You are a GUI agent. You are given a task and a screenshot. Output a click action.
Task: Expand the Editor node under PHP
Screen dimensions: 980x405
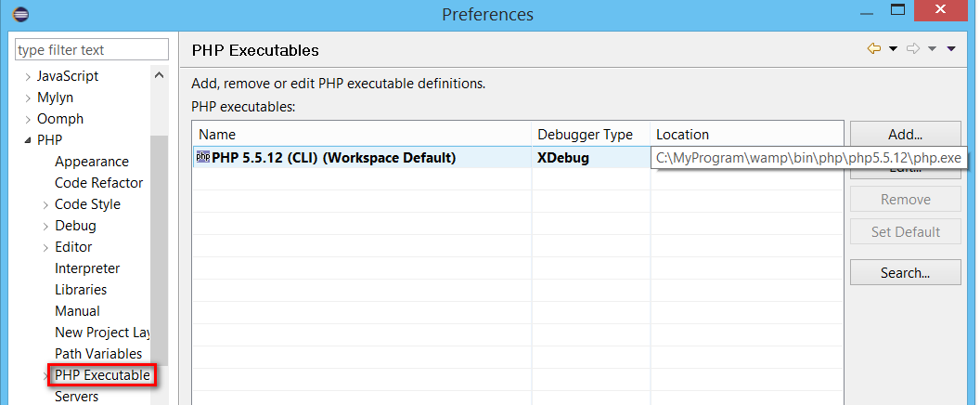pyautogui.click(x=45, y=247)
